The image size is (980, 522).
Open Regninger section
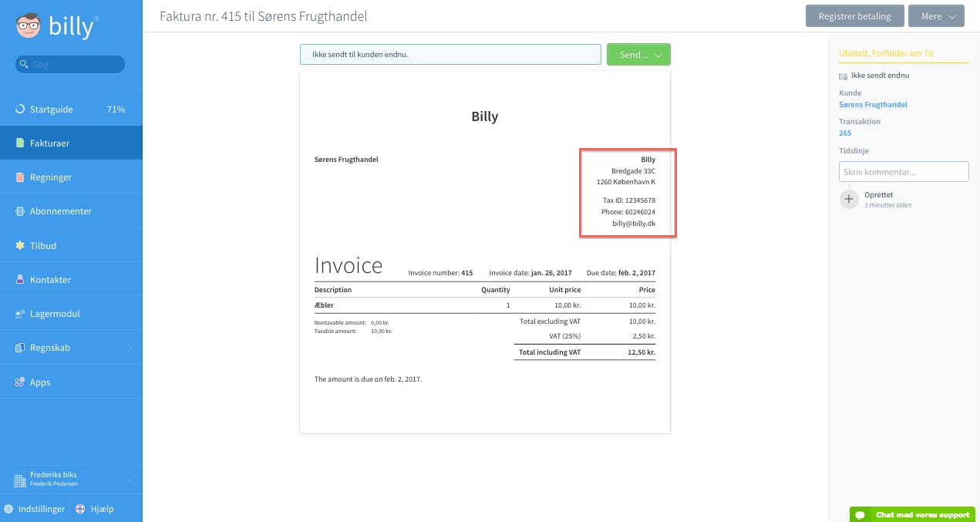point(71,177)
